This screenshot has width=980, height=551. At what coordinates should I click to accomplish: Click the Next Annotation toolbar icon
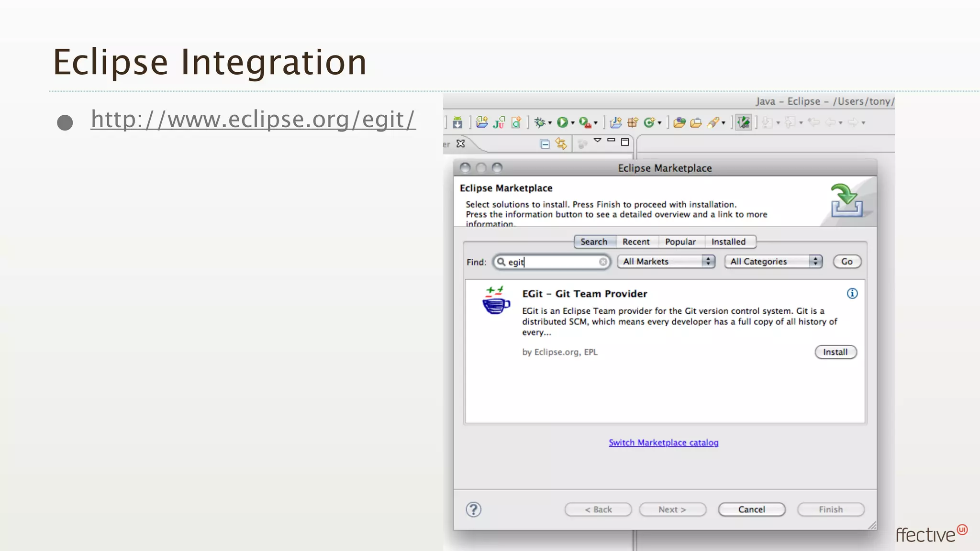pyautogui.click(x=767, y=122)
